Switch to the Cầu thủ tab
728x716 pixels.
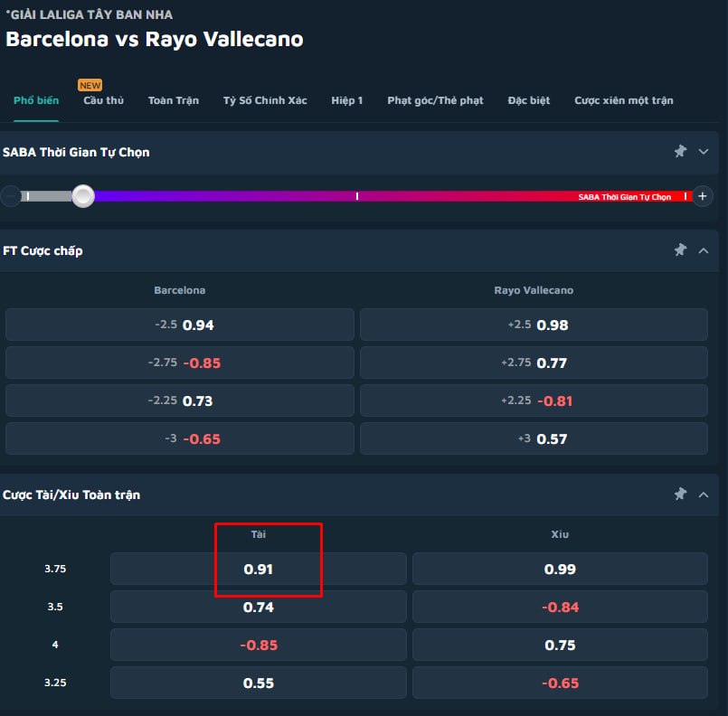click(103, 100)
